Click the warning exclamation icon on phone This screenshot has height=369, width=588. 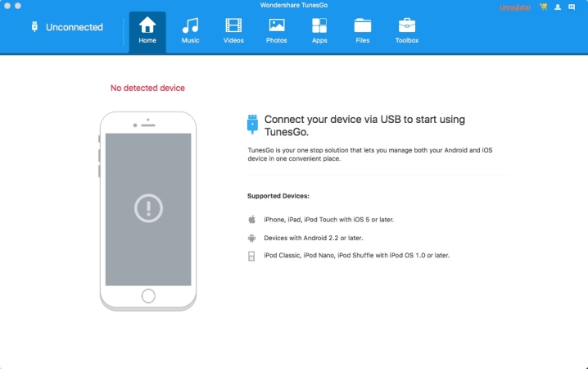(x=148, y=208)
